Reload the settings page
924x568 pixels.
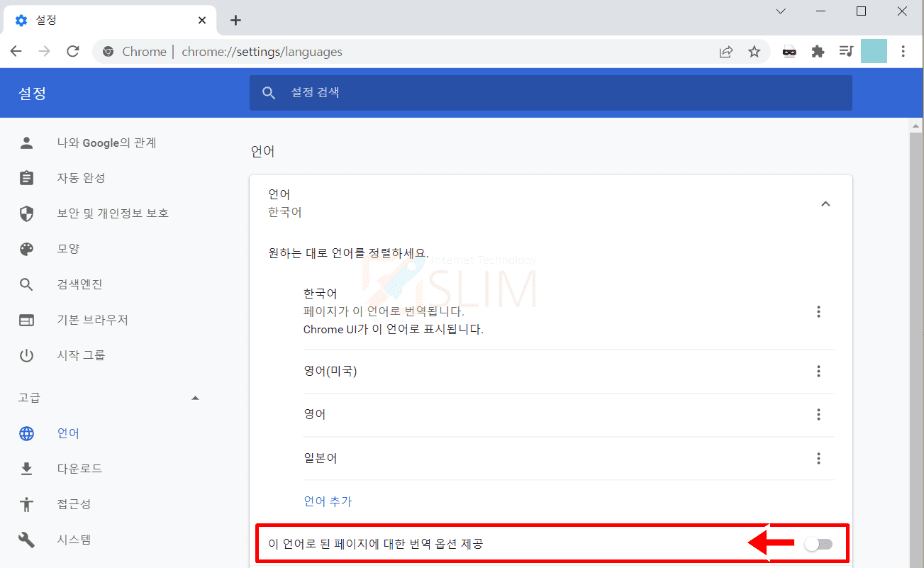click(72, 51)
